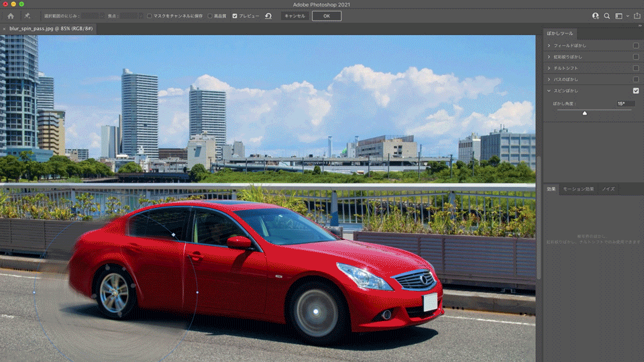The height and width of the screenshot is (362, 644).
Task: Enable the マスクをチャンネルに保存 checkbox
Action: click(x=150, y=16)
